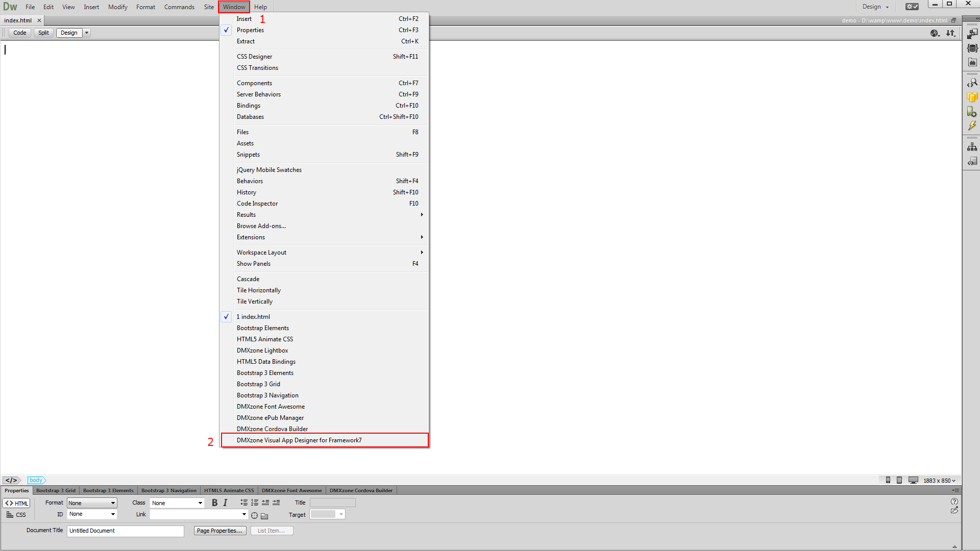This screenshot has height=551, width=980.
Task: Open the Target dropdown in Properties
Action: (x=328, y=514)
